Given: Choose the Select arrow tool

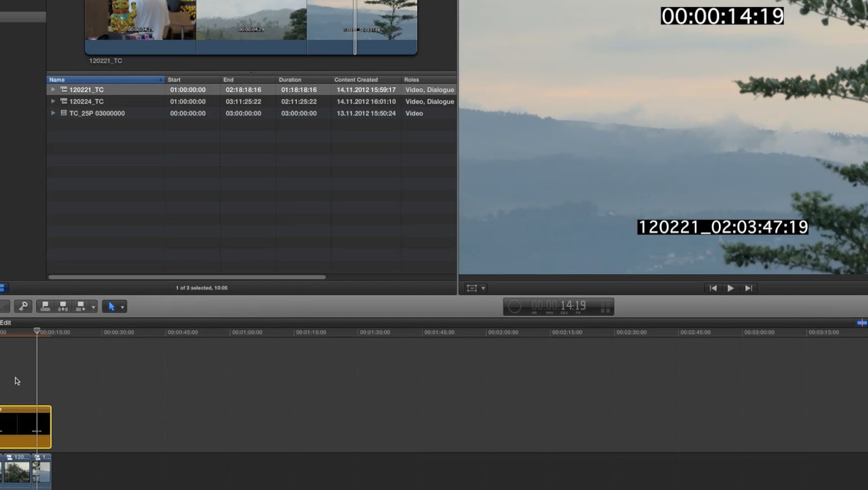Looking at the screenshot, I should 112,306.
